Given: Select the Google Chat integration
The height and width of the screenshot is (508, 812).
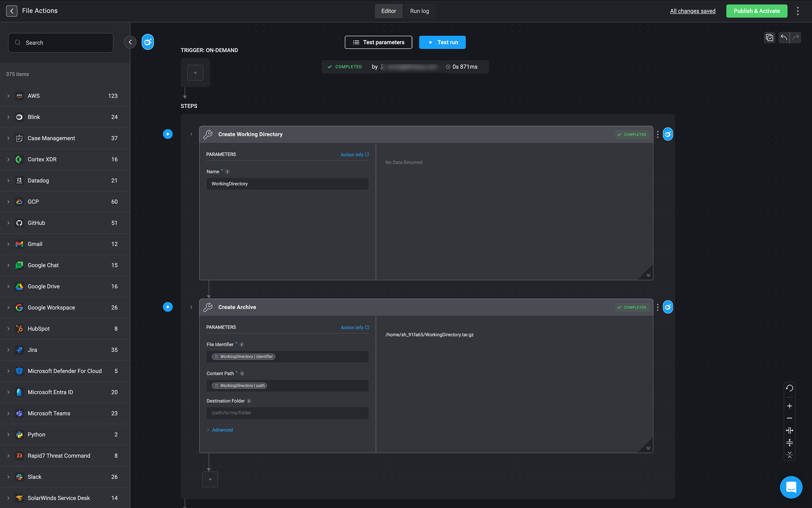Looking at the screenshot, I should pos(65,265).
